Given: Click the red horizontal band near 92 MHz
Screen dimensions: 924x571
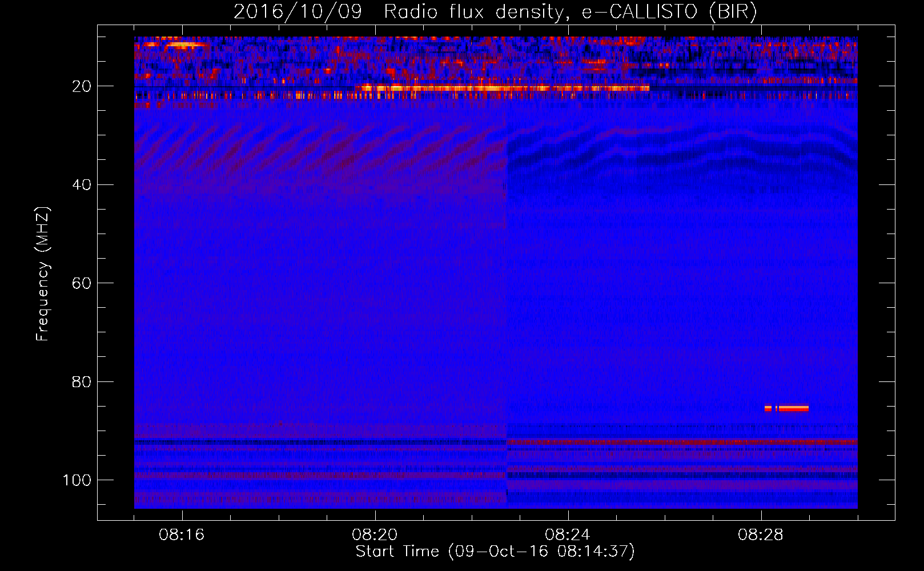Looking at the screenshot, I should point(682,442).
